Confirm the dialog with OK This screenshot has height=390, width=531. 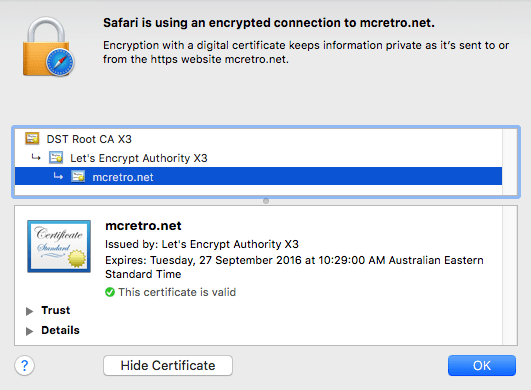click(482, 366)
